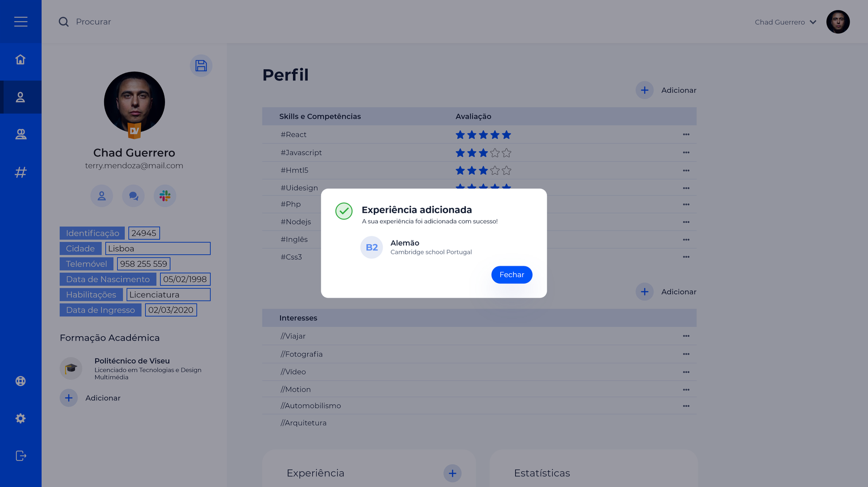Select the active profile sidebar tab
Viewport: 868px width, 487px height.
pyautogui.click(x=21, y=97)
